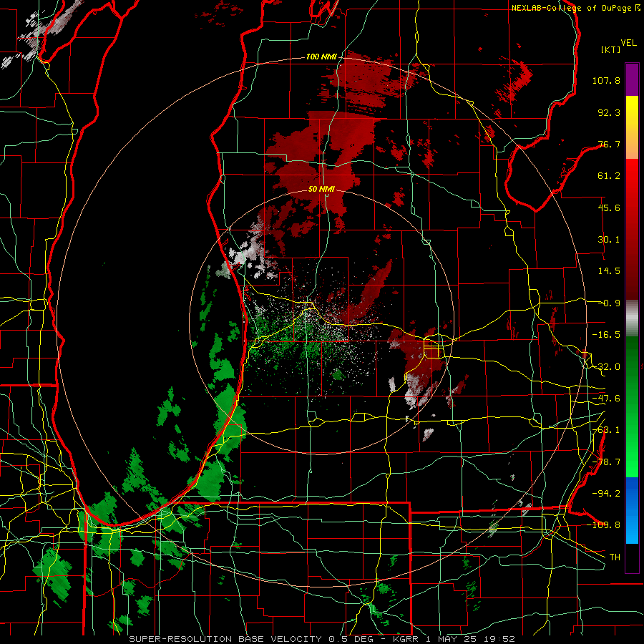Select the 92.3 scale value
644x644 pixels.
[x=609, y=112]
